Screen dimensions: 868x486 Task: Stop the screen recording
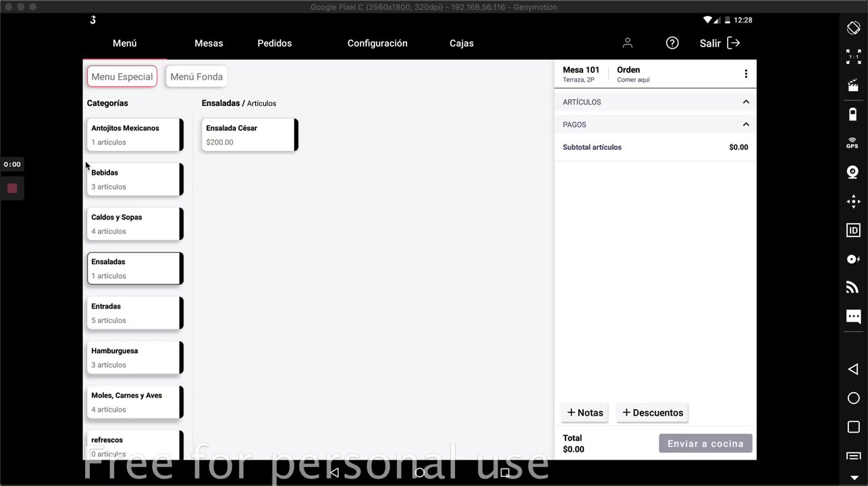coord(12,188)
